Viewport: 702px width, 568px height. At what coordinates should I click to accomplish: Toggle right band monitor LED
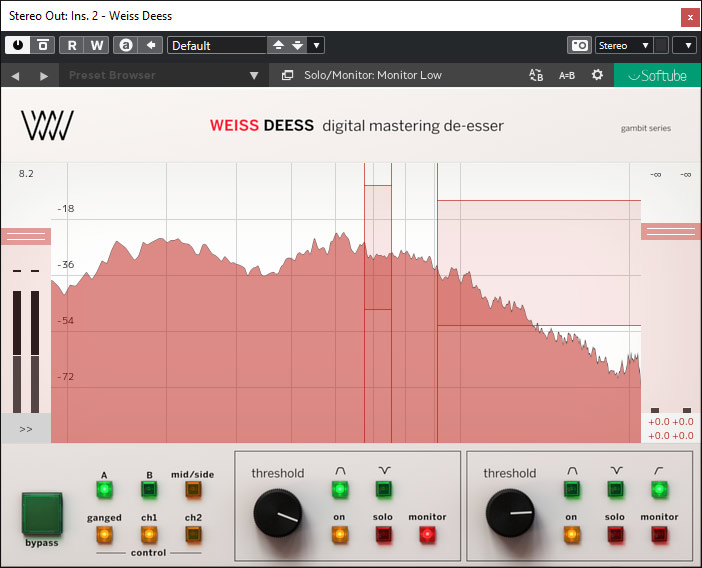pos(658,534)
